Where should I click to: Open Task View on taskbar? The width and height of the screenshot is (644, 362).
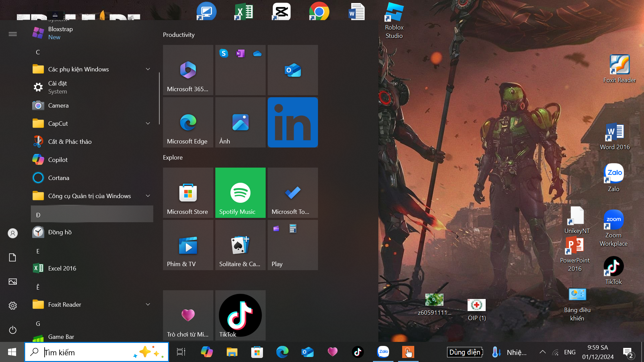(x=181, y=352)
